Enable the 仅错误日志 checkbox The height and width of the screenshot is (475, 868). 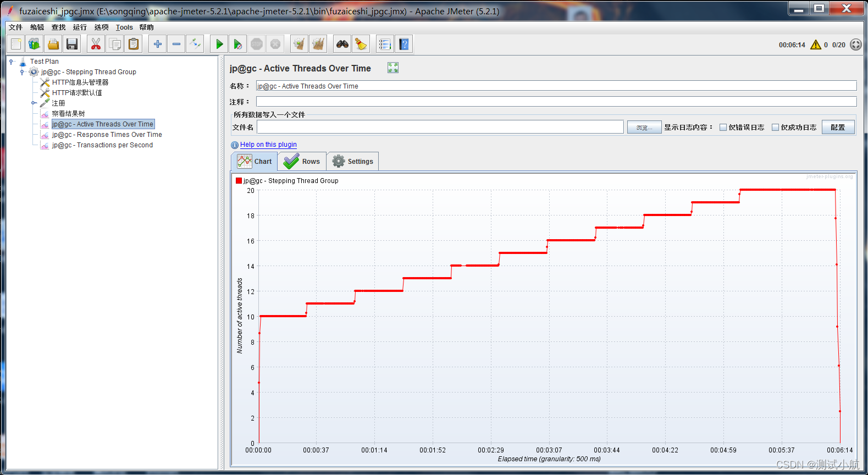click(723, 128)
